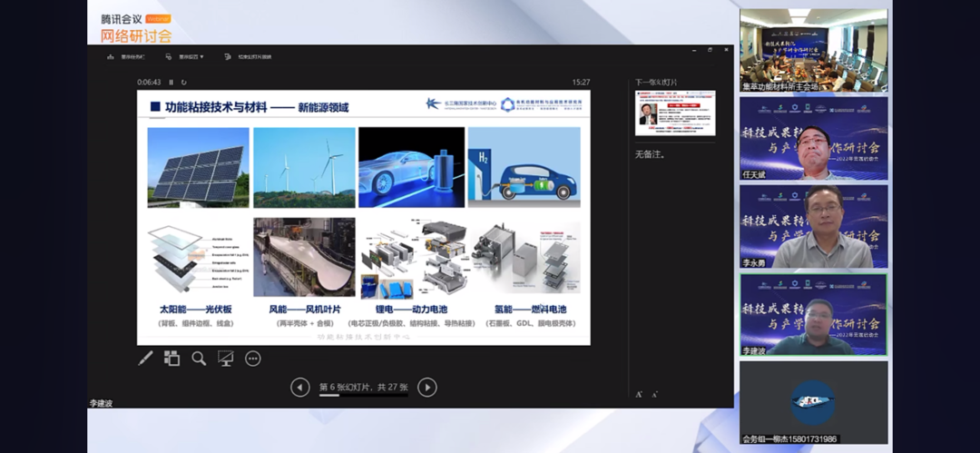Screen dimensions: 980x453
Task: Open more slide show options menu
Action: 252,359
